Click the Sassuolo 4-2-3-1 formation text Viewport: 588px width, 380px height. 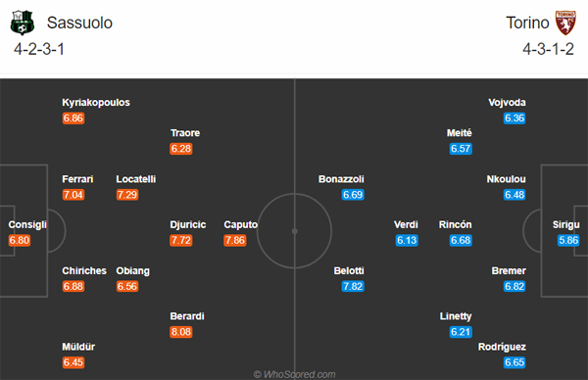(39, 49)
